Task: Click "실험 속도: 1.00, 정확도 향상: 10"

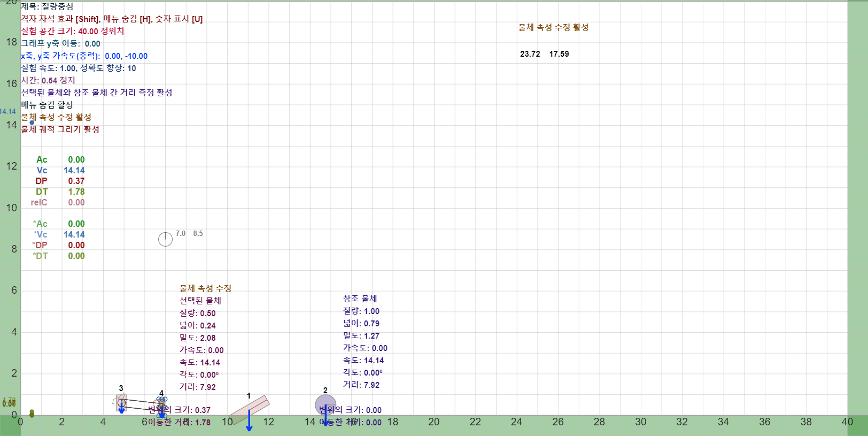Action: (79, 68)
